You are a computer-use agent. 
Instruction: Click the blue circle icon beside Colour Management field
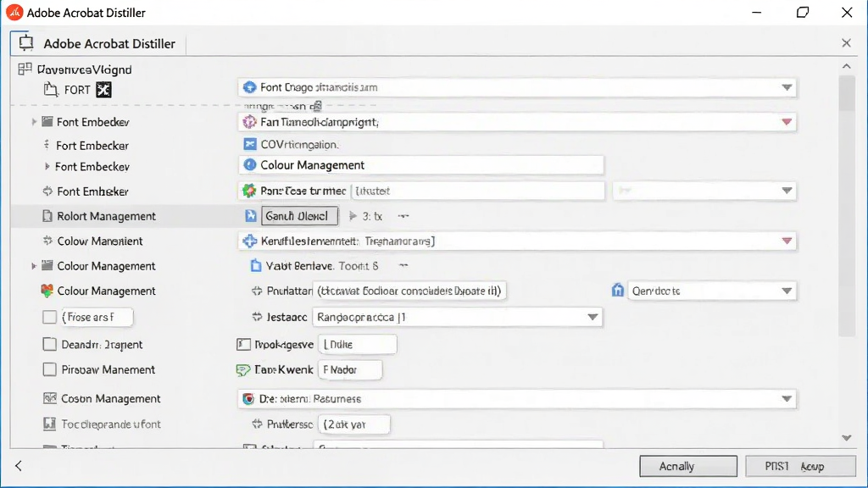250,165
